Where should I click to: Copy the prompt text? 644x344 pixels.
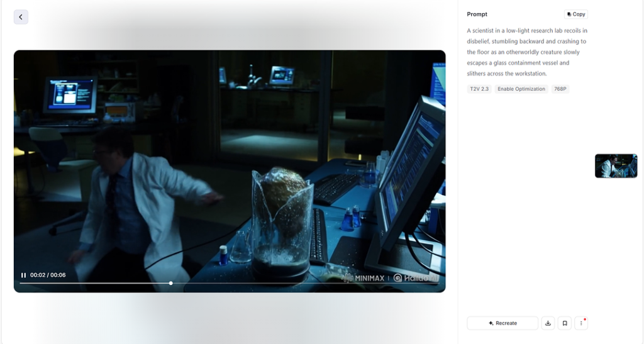(x=576, y=14)
